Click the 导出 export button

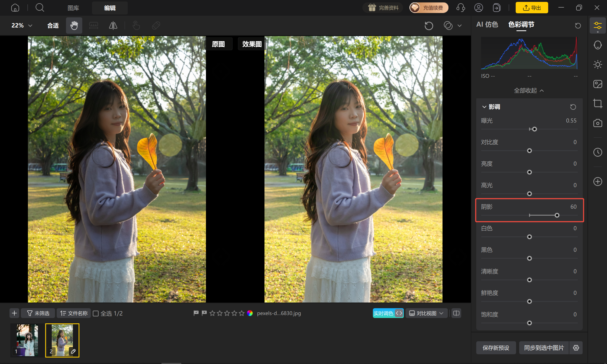(x=532, y=8)
